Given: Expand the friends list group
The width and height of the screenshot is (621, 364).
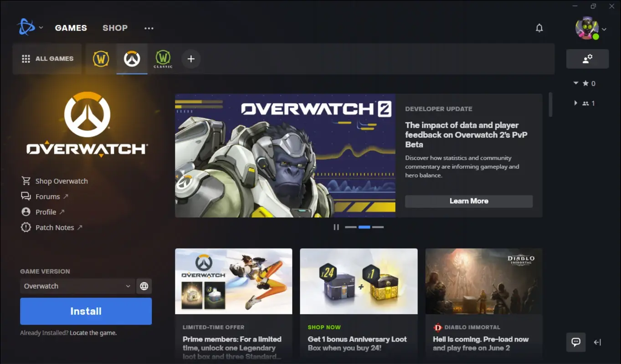Looking at the screenshot, I should pos(575,103).
